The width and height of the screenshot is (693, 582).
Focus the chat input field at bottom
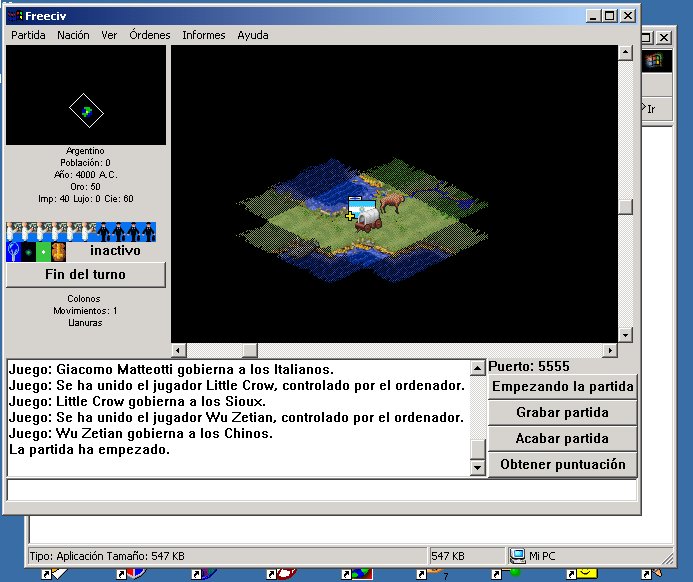(321, 490)
